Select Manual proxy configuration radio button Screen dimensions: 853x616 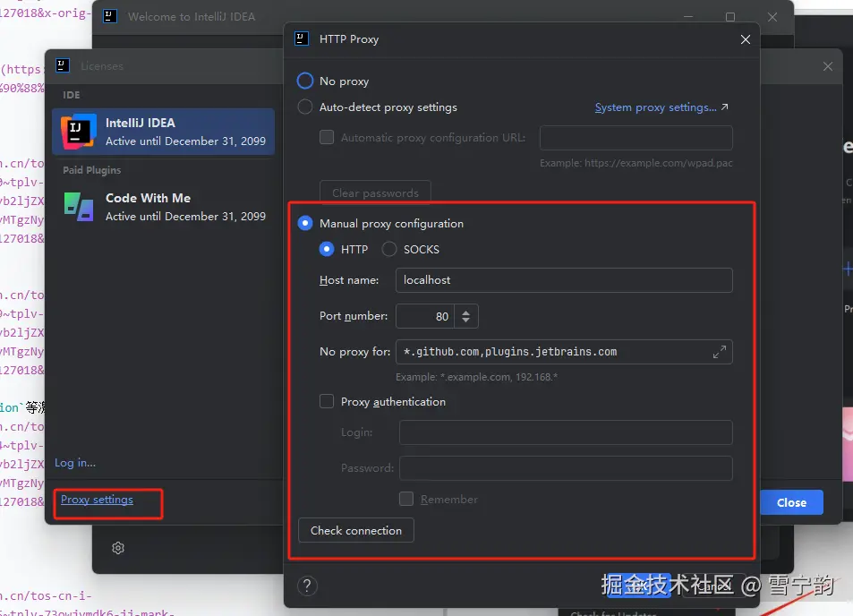coord(304,223)
